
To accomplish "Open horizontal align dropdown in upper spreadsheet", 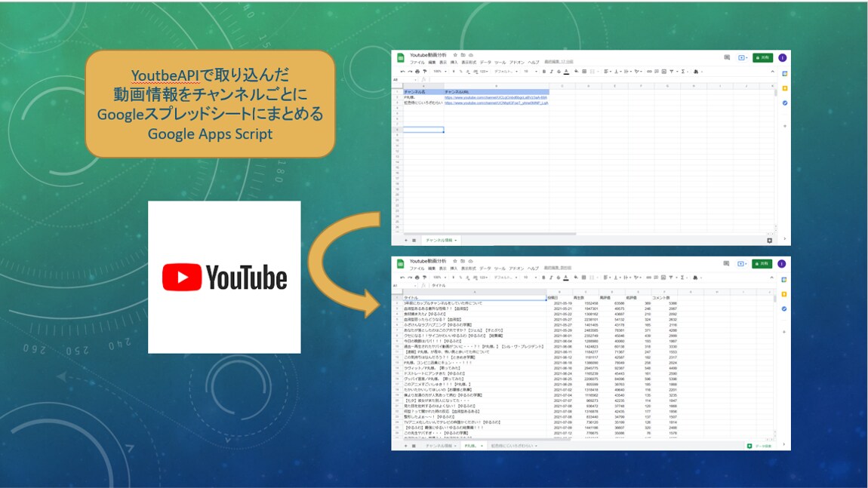I will tap(608, 72).
